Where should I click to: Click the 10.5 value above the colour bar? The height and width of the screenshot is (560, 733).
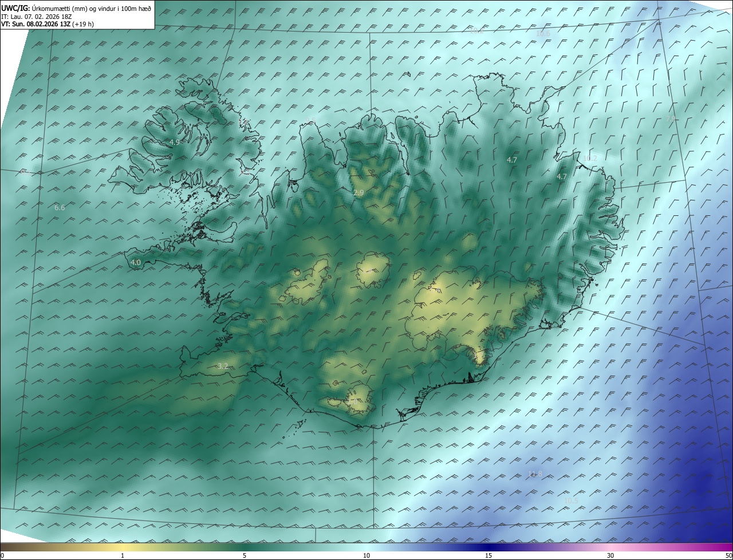pos(571,501)
